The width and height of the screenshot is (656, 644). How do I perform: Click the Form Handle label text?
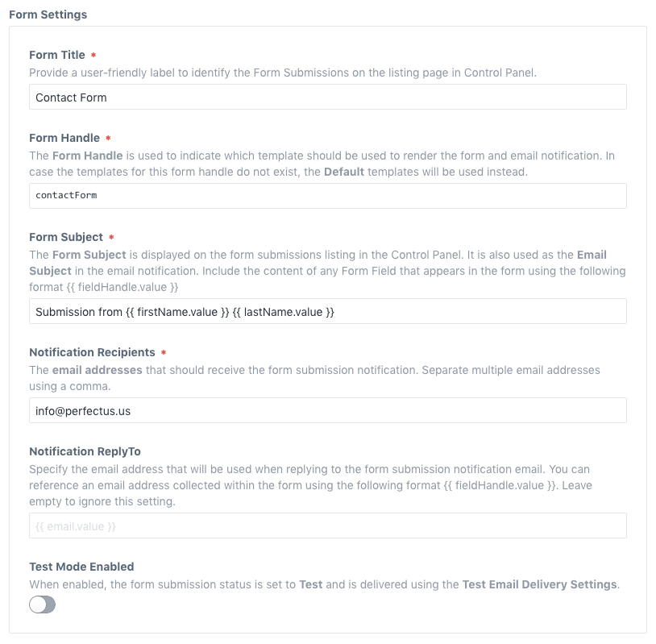64,138
